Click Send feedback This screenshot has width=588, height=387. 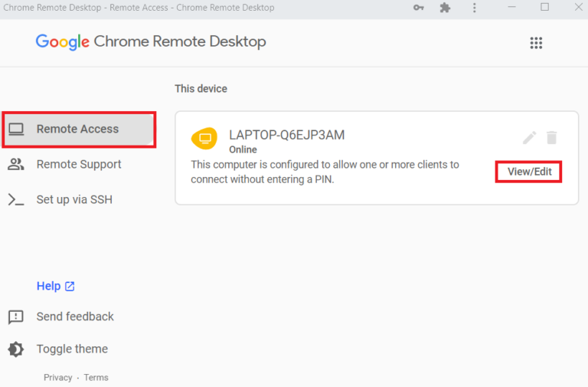click(x=74, y=316)
